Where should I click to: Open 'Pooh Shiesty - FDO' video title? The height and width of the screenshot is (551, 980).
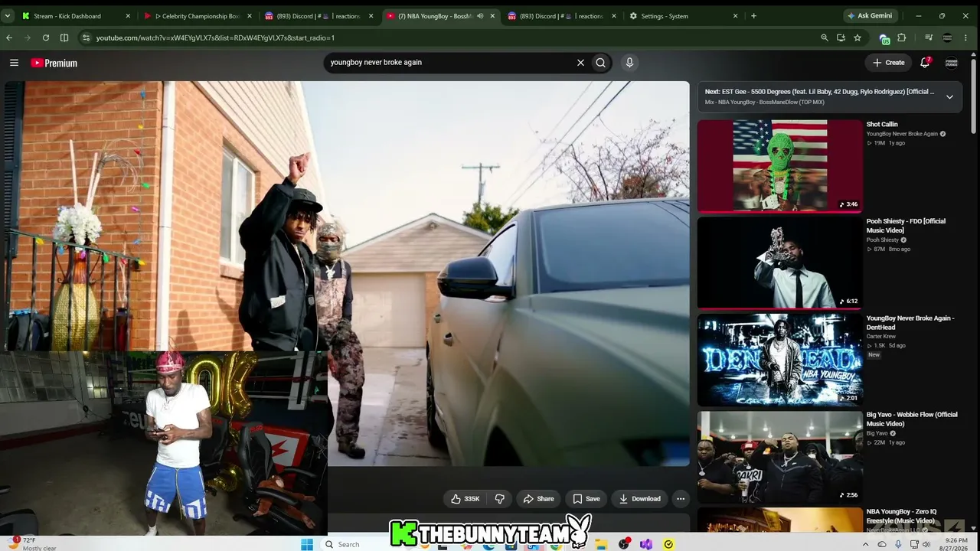tap(906, 226)
